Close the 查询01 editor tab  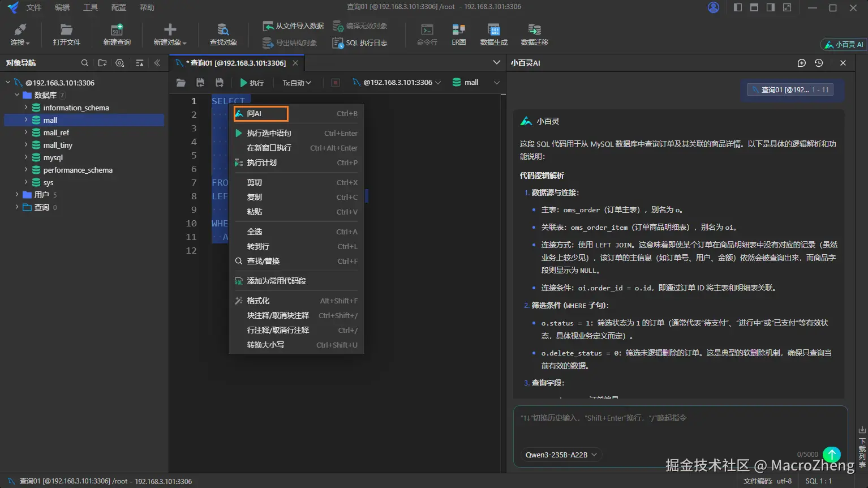click(295, 63)
